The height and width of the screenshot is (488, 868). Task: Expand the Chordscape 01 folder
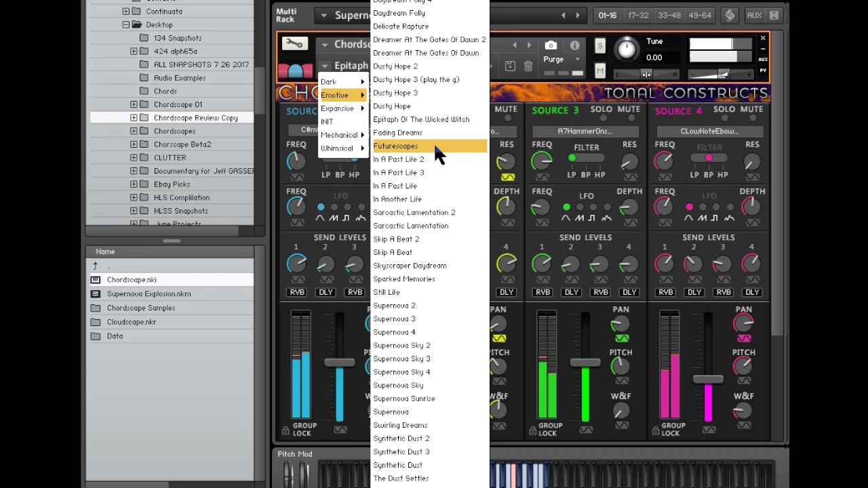click(x=134, y=104)
